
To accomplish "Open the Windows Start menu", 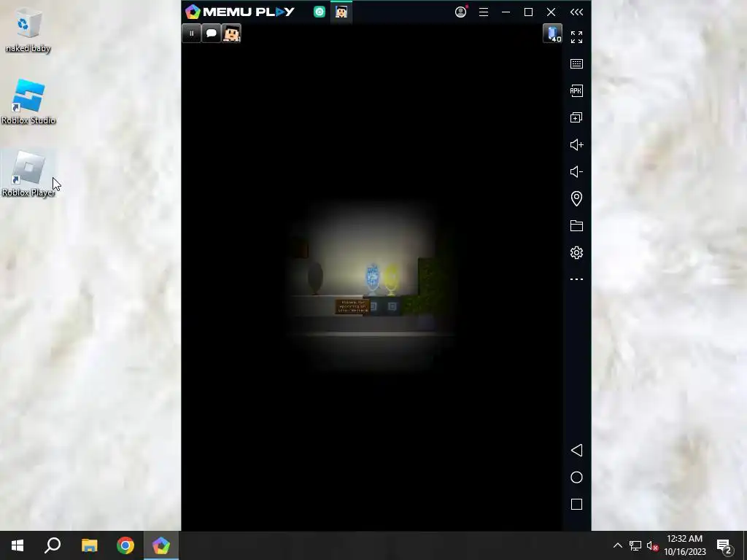I will 18,545.
